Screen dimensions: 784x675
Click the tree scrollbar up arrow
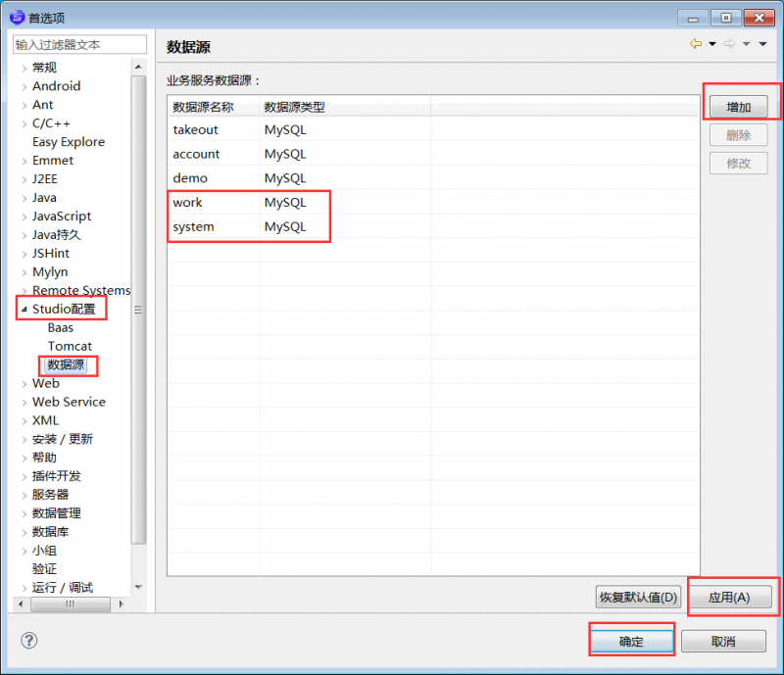pos(138,67)
